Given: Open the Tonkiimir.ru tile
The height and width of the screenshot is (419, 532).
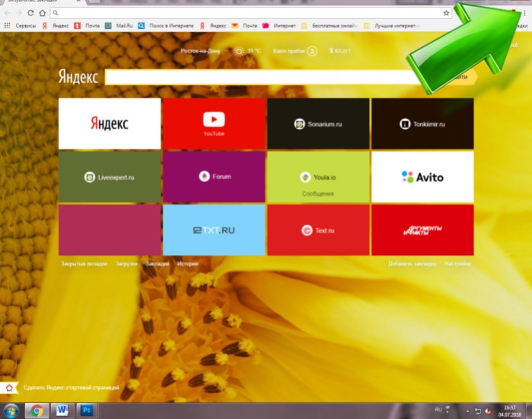Looking at the screenshot, I should click(x=422, y=123).
